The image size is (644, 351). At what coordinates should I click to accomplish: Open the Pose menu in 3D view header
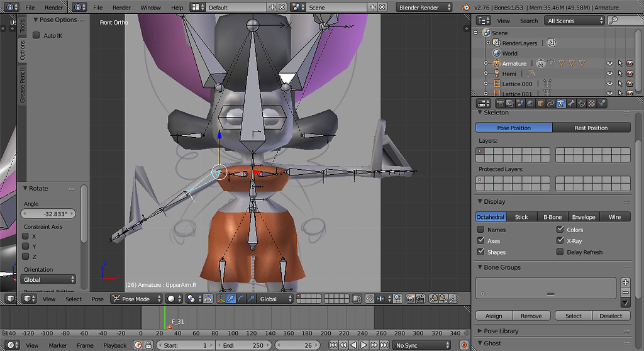coord(97,299)
